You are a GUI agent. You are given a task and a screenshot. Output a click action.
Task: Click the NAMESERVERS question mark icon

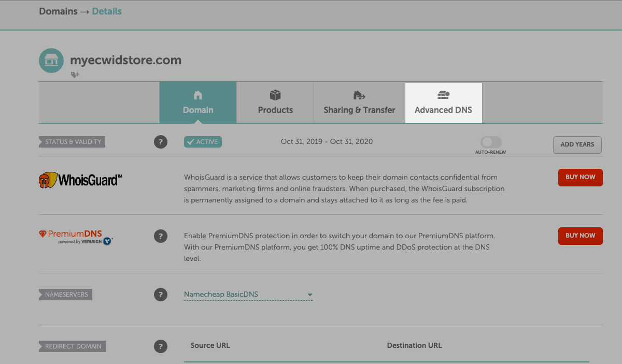(161, 294)
